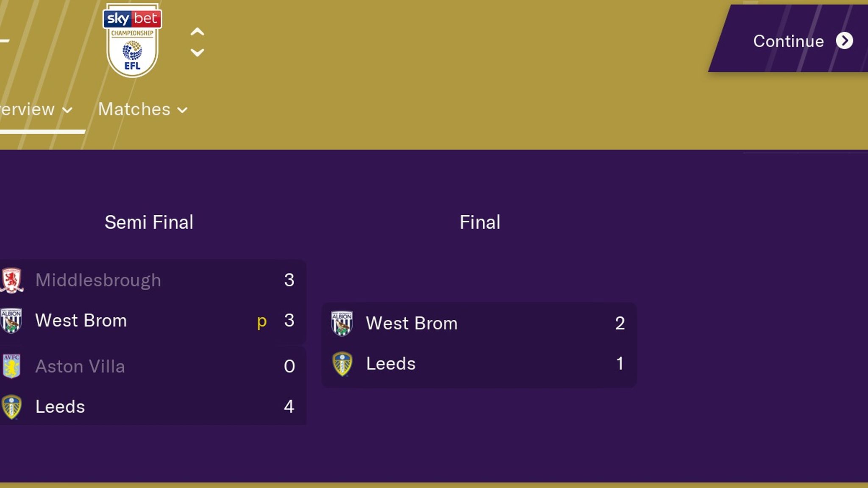Click the Leeds United crest in Semi Final

(x=13, y=407)
